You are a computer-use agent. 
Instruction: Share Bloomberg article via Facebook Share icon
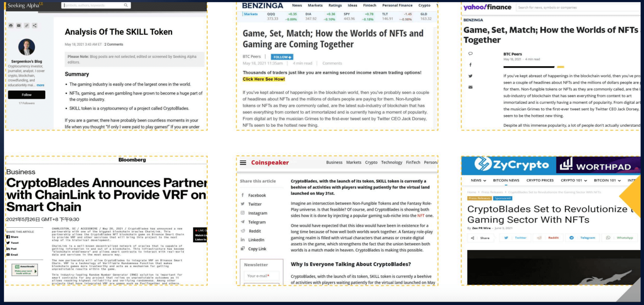[x=8, y=237]
